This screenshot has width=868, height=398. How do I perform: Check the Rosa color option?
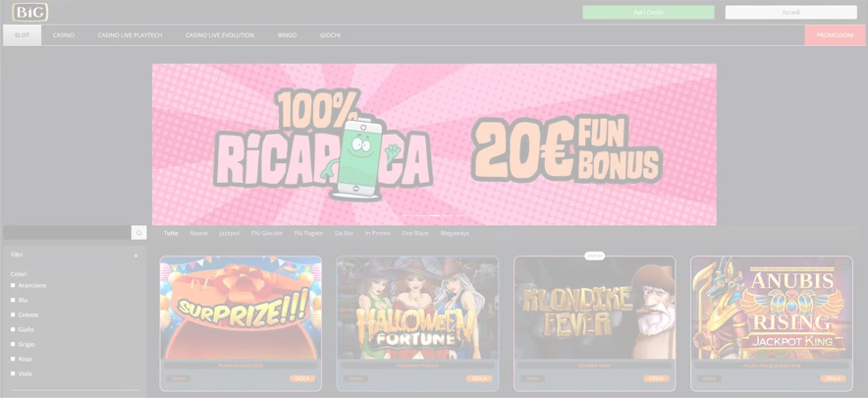pyautogui.click(x=13, y=359)
